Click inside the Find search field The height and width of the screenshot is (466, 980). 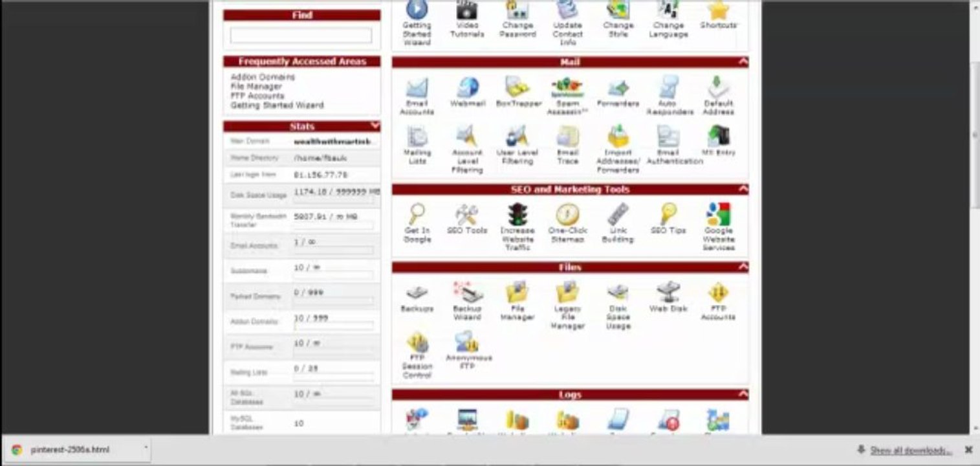click(x=301, y=35)
